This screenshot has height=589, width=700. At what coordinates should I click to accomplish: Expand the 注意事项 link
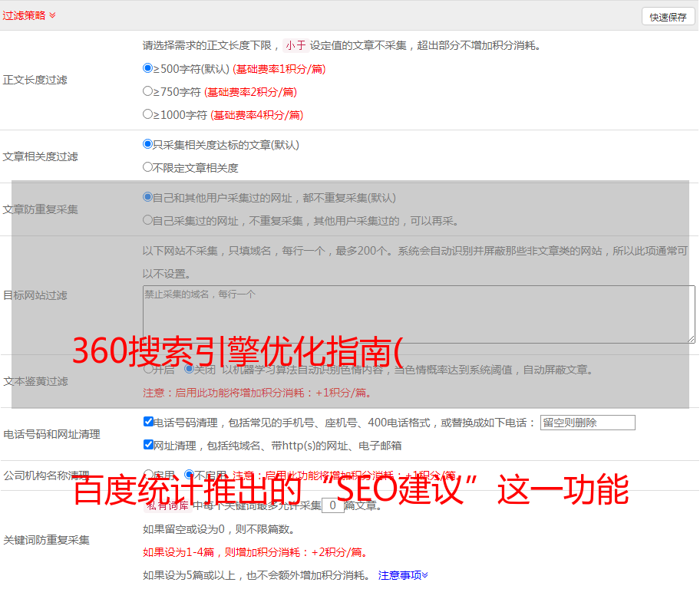click(403, 575)
